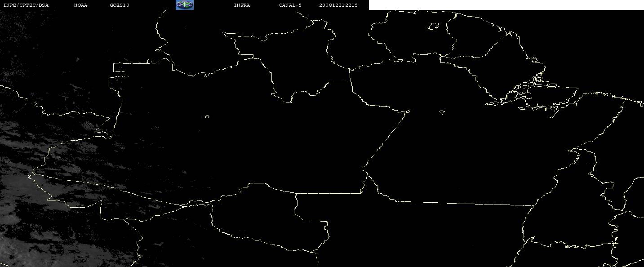Image resolution: width=644 pixels, height=267 pixels.
Task: Click the NOAA label
Action: 80,5
